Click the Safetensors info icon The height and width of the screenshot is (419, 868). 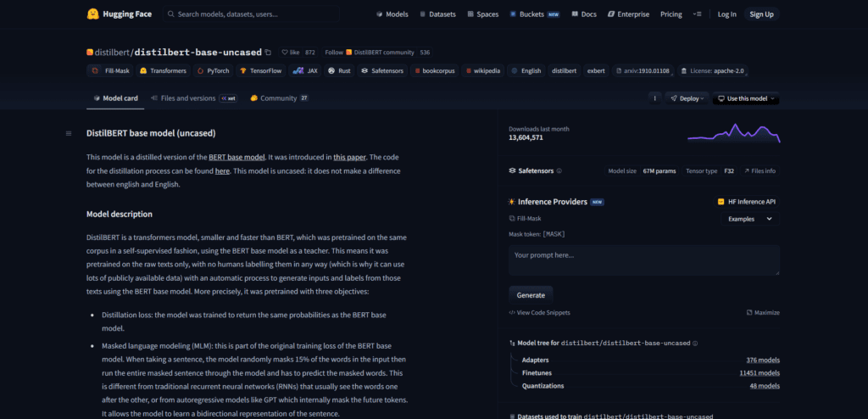click(x=559, y=170)
